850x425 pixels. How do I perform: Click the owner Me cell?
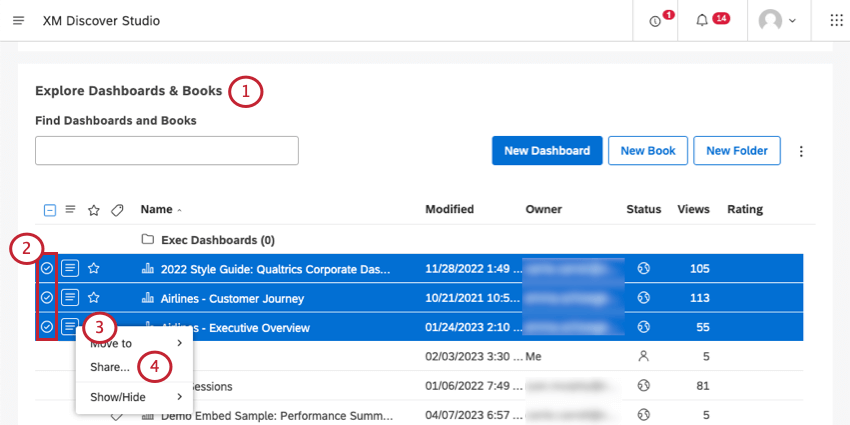point(533,357)
